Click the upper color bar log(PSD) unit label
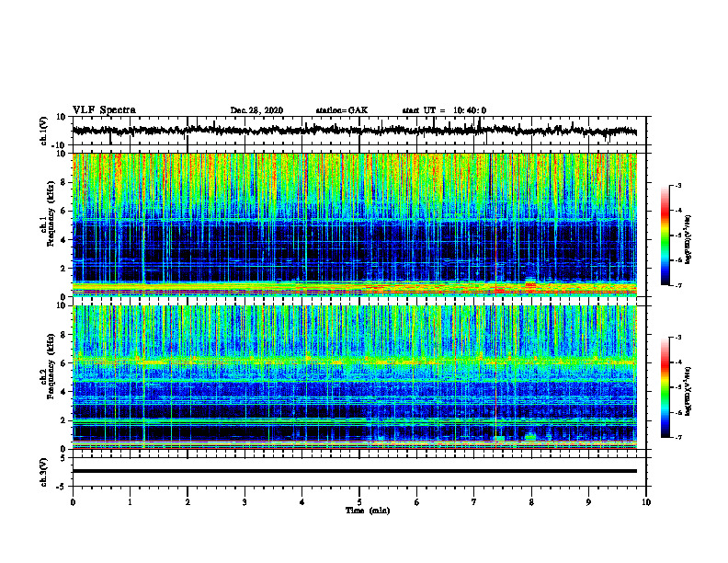The height and width of the screenshot is (563, 728). click(688, 239)
